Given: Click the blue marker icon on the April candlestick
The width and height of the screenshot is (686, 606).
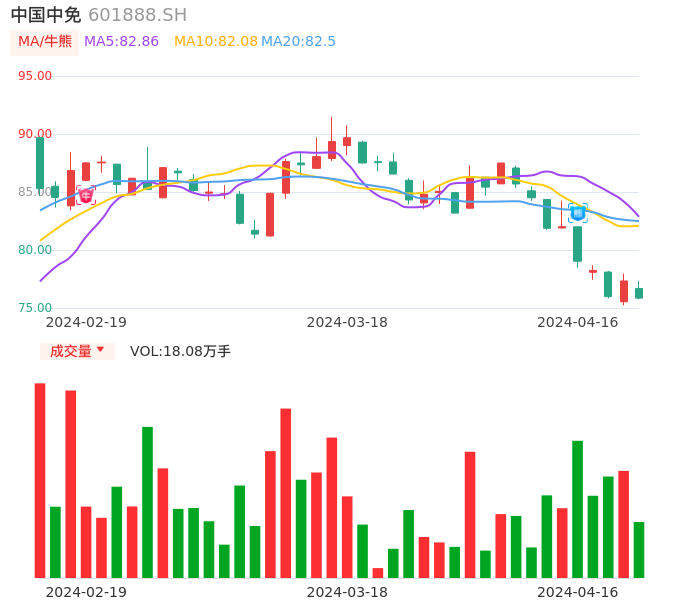Looking at the screenshot, I should pos(577,212).
